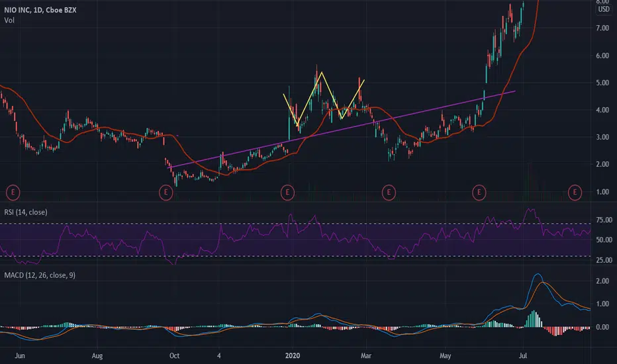Click the 5.00 price axis label
Screen dimensions: 617x364
(602, 83)
